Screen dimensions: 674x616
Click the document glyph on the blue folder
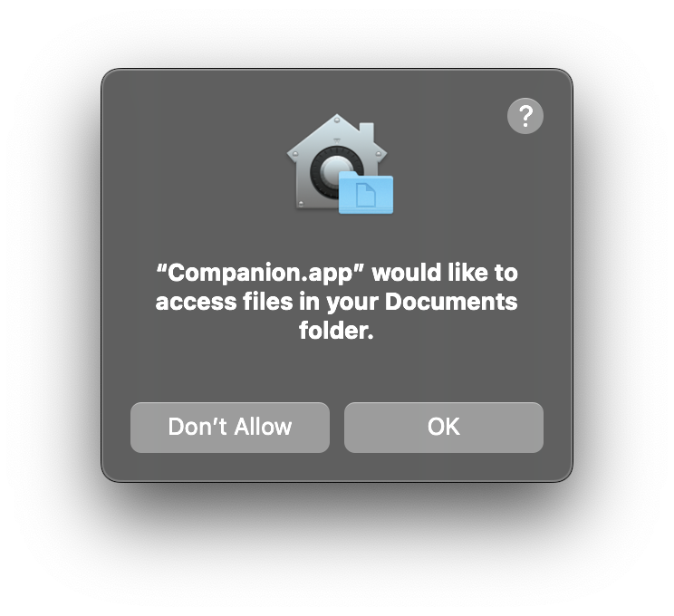[x=366, y=195]
